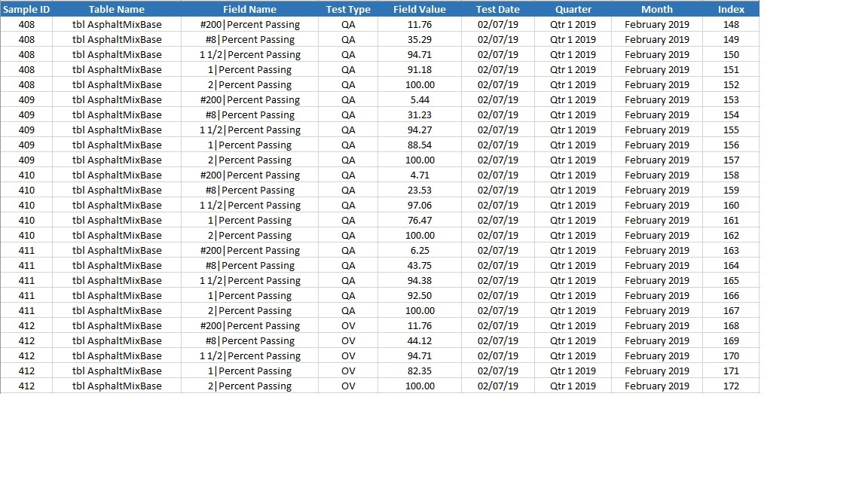
Task: Select the tbl AsphaltMixBase cell in row 166
Action: click(117, 295)
